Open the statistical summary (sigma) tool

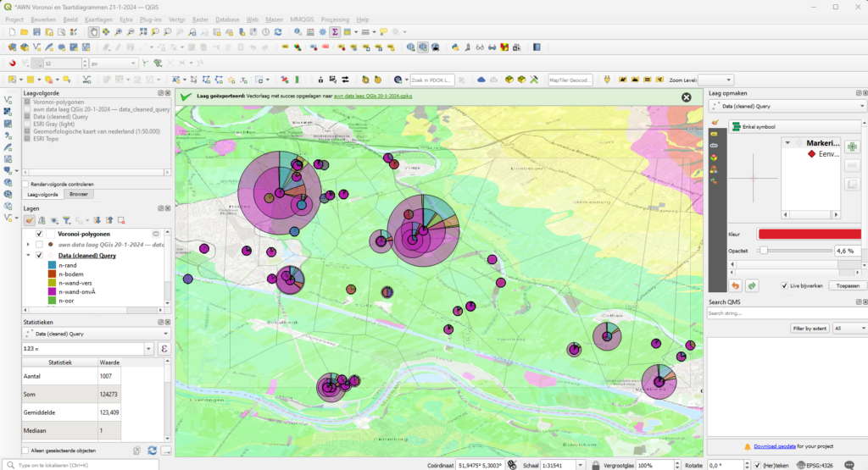335,31
